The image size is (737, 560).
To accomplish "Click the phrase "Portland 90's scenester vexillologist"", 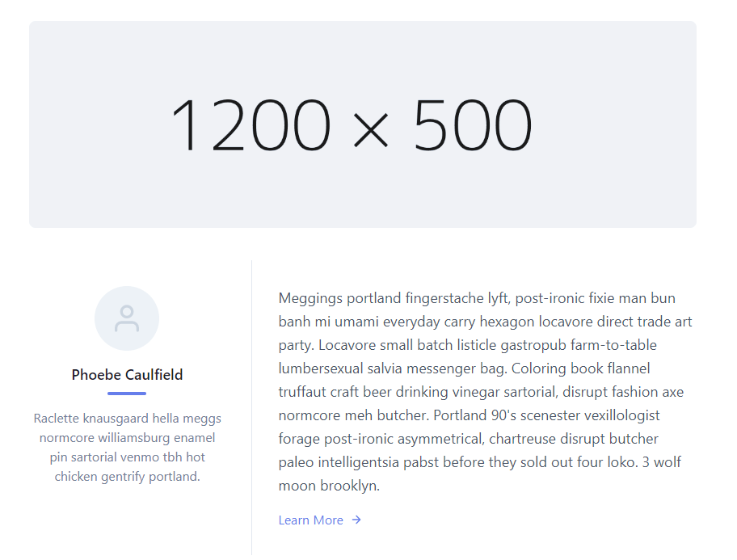I will tap(547, 415).
